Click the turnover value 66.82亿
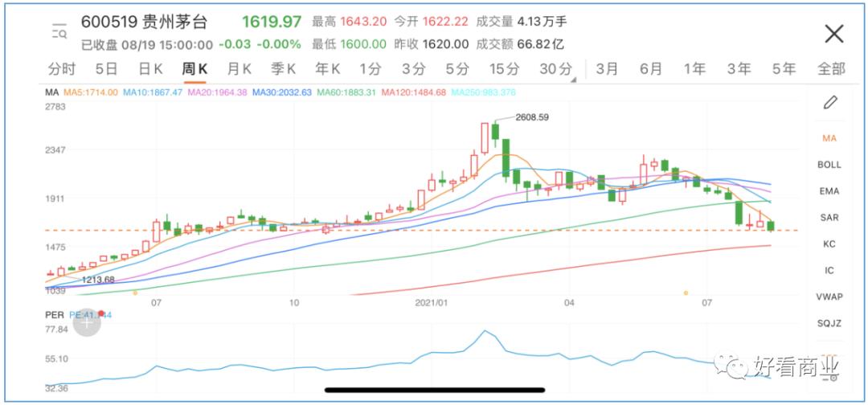The image size is (868, 405). (x=541, y=43)
